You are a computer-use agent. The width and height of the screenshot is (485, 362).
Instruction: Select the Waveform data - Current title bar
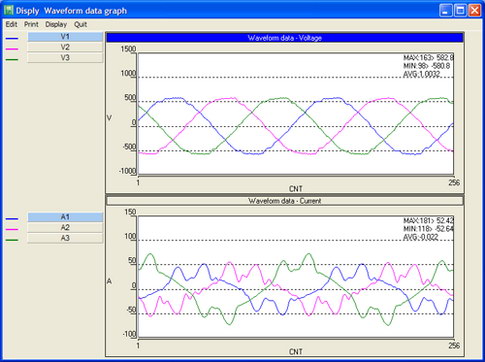tap(285, 201)
